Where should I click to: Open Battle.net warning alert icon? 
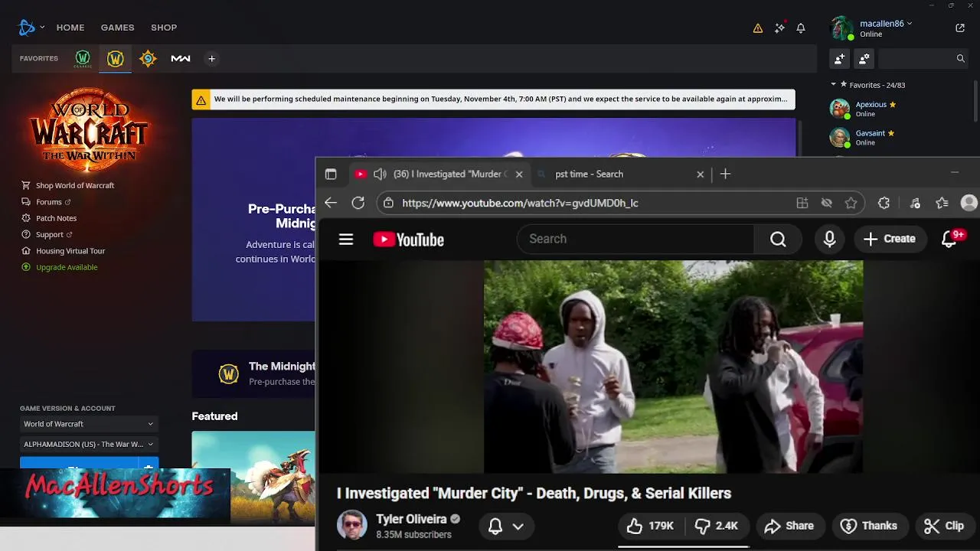point(758,28)
